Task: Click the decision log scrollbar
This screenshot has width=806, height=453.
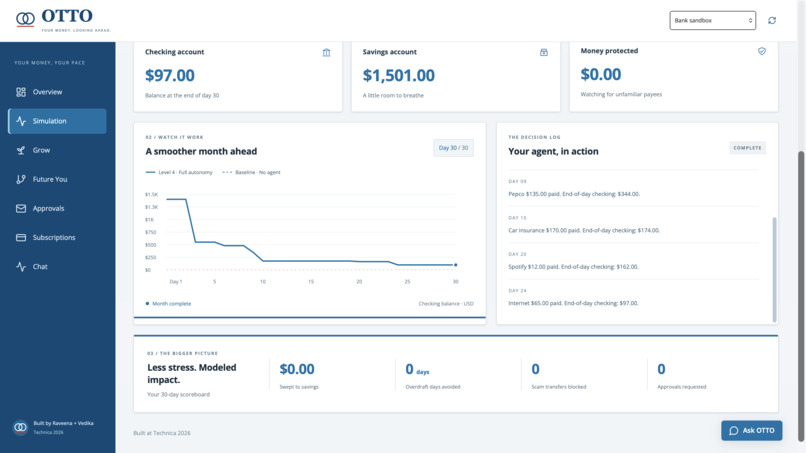Action: (774, 269)
